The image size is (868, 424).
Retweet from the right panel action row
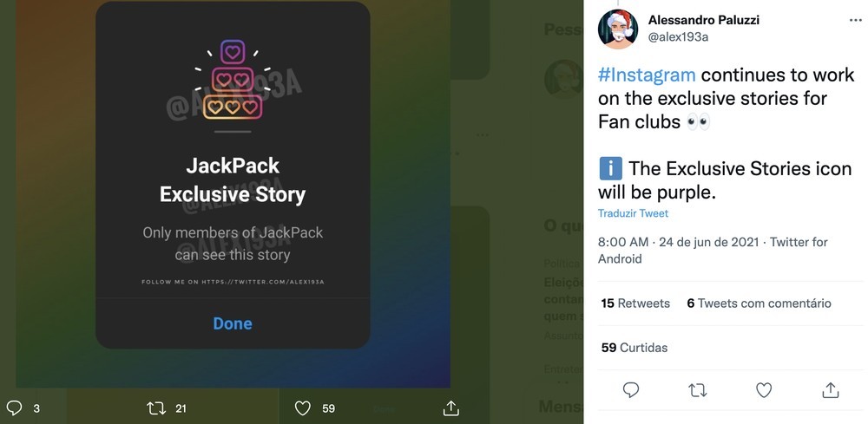(697, 390)
